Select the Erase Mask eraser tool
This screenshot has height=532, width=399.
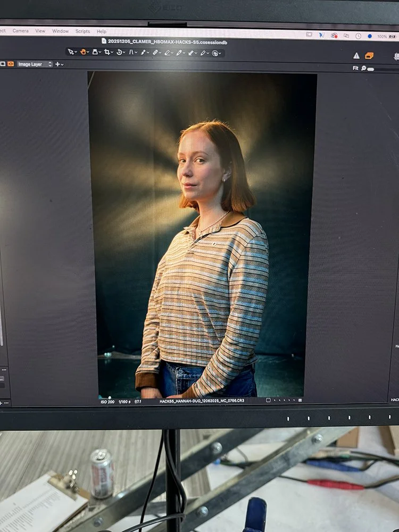[167, 53]
